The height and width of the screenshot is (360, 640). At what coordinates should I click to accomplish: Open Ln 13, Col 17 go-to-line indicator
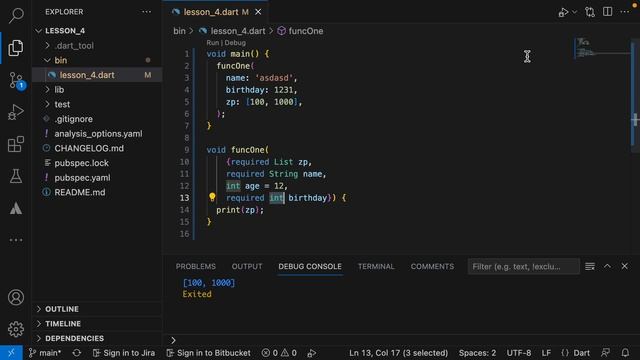(x=398, y=353)
